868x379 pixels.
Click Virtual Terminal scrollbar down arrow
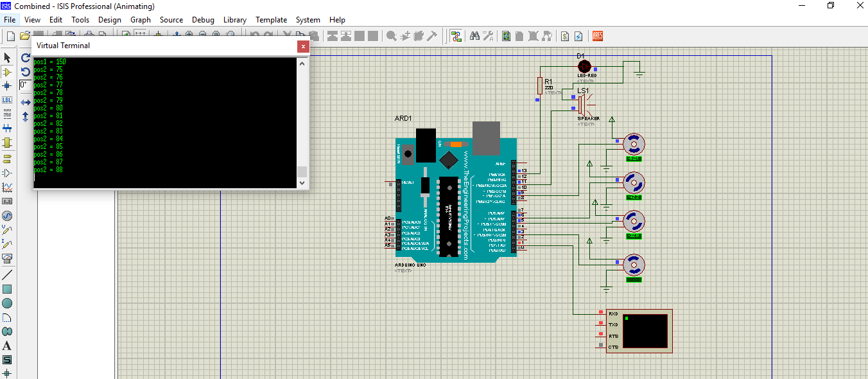point(302,182)
